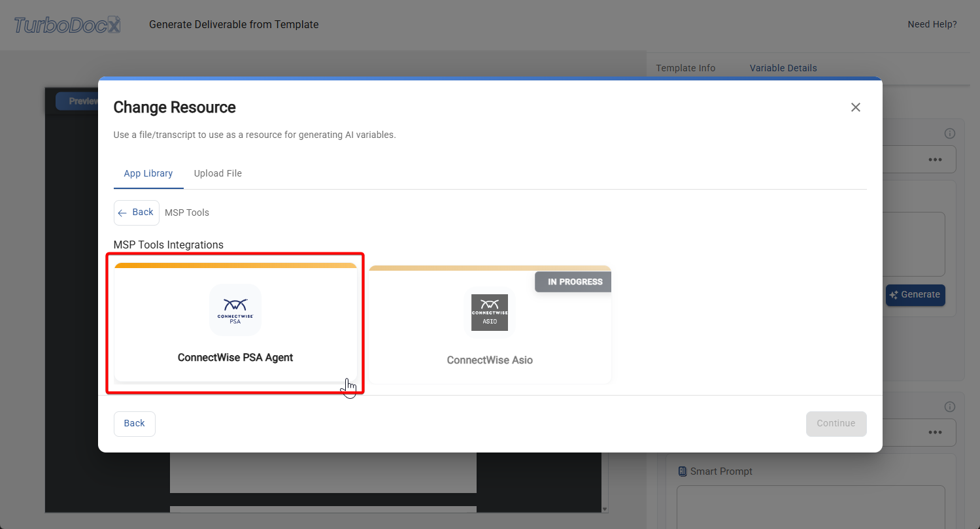Open the Variable Details tab
This screenshot has width=980, height=529.
pyautogui.click(x=783, y=68)
